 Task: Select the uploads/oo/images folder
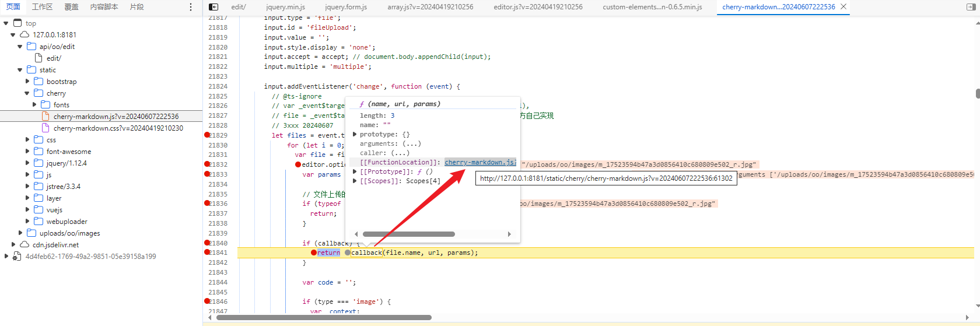tap(70, 233)
